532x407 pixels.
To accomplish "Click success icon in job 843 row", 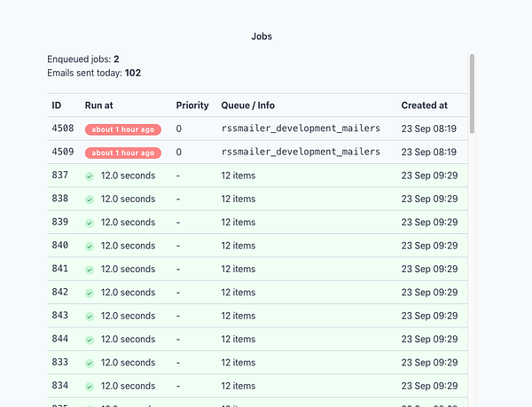I will point(90,317).
